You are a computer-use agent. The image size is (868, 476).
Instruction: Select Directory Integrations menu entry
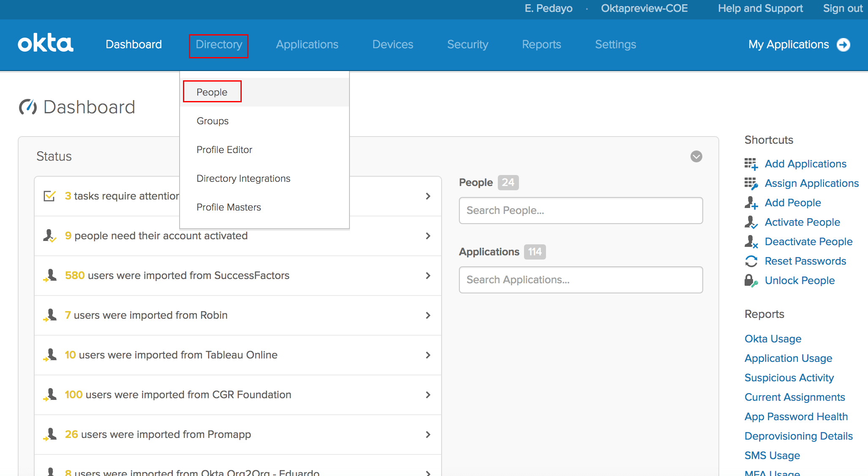[x=265, y=178]
